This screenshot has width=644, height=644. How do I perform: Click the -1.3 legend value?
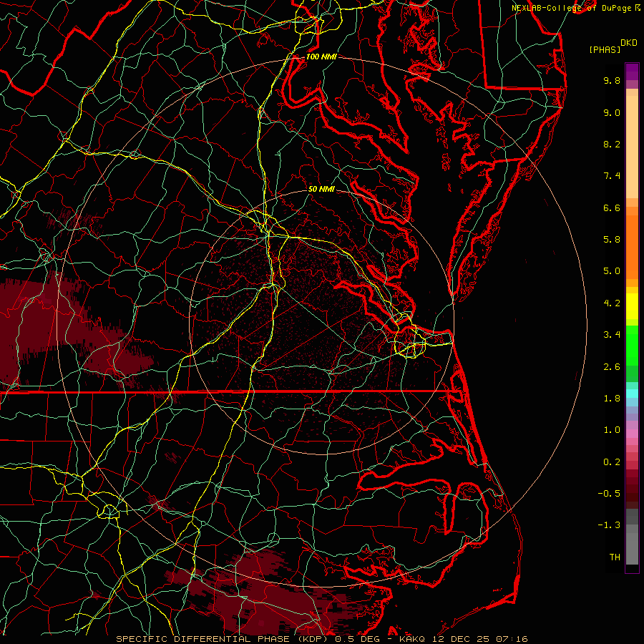tap(609, 525)
